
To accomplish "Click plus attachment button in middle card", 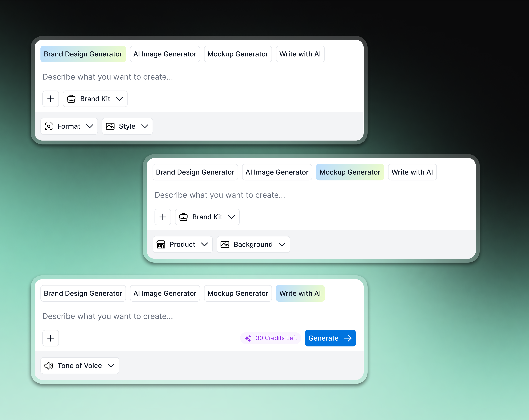I will (x=163, y=217).
